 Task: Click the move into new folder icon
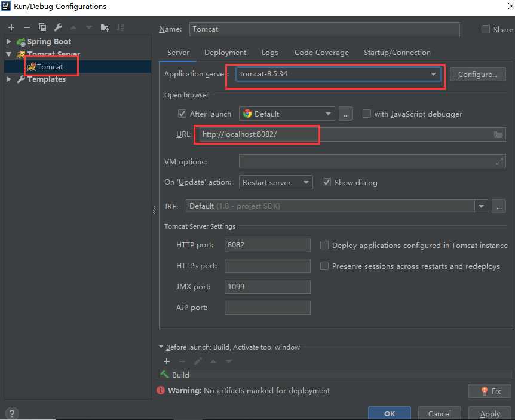[105, 28]
